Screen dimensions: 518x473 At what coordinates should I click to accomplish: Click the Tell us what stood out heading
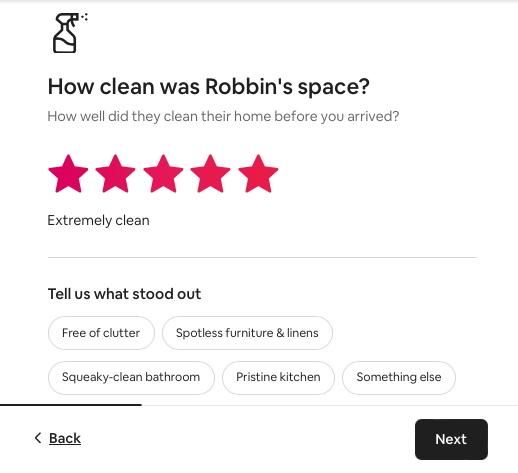tap(124, 294)
